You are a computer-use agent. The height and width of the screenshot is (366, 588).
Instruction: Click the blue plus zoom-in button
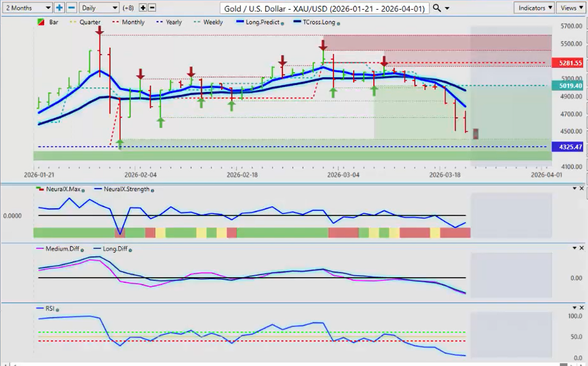coord(59,8)
